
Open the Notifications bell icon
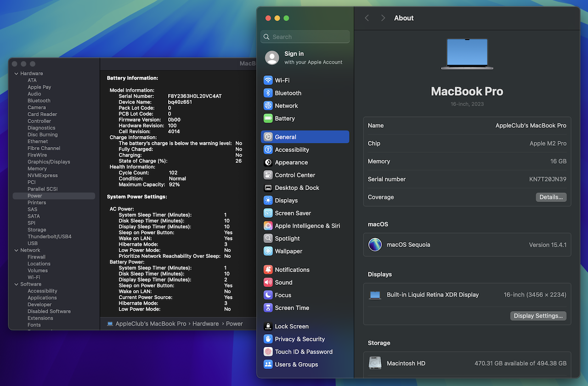pos(268,270)
